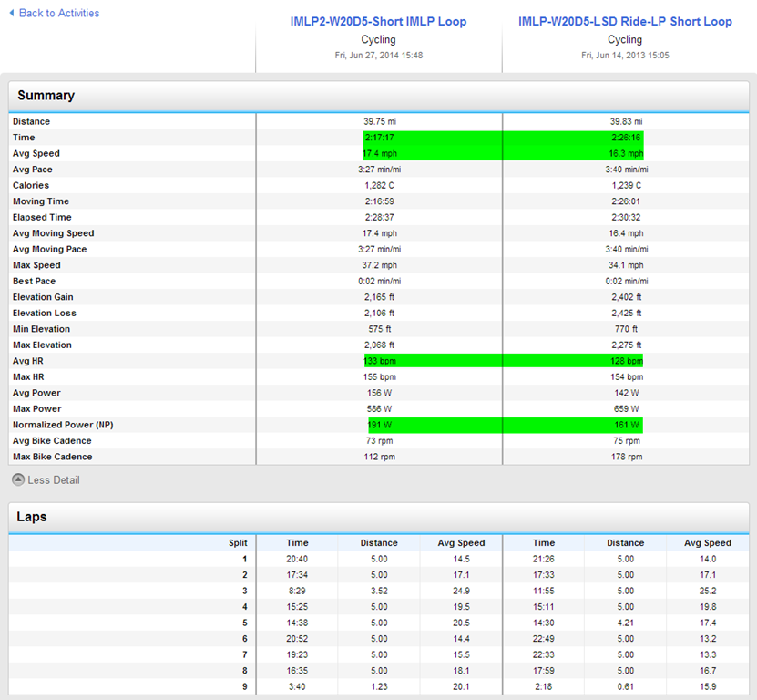Click the 1,282 C calories value
This screenshot has height=700, width=757.
379,186
